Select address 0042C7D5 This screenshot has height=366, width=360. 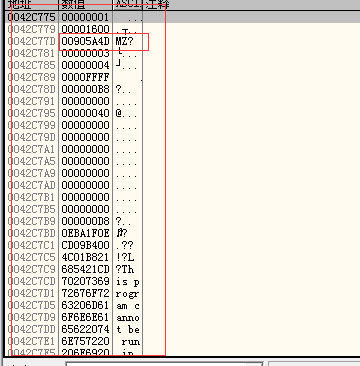[33, 306]
